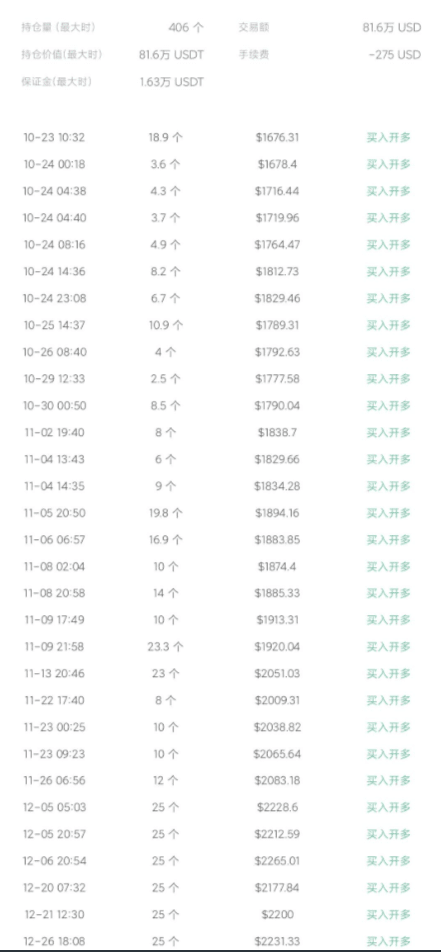Select the 23 个 quantity on 11-13

pyautogui.click(x=166, y=673)
